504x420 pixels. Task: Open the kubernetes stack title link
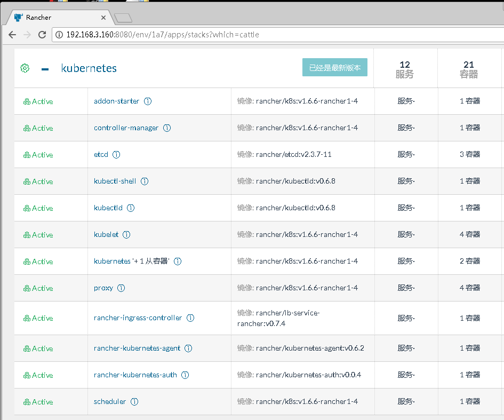tap(89, 68)
